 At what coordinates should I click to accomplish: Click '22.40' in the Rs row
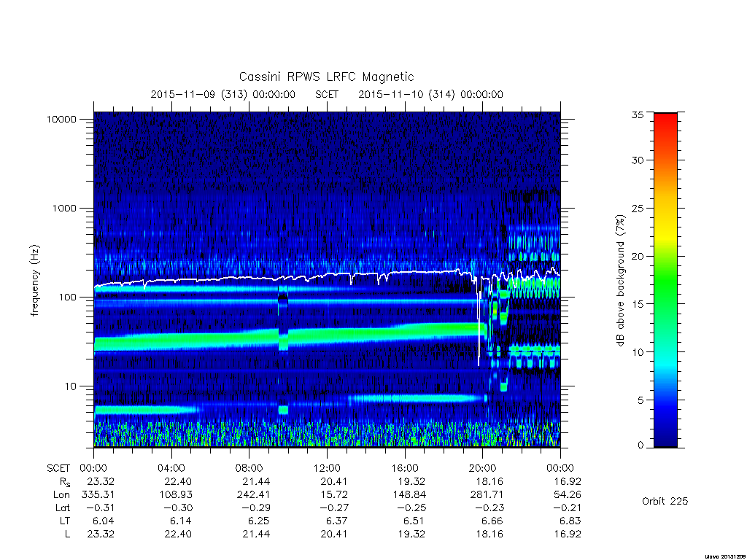tap(179, 482)
